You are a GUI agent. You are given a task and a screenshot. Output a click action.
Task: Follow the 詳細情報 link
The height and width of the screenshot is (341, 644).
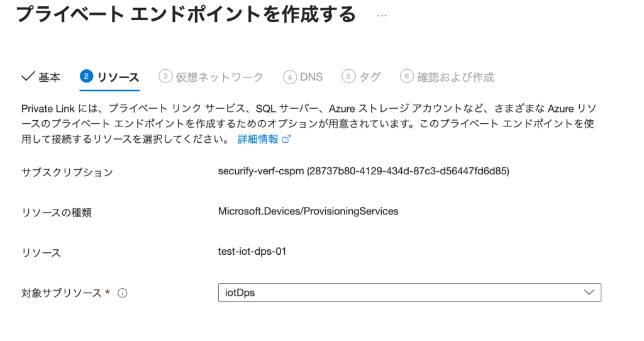coord(258,140)
